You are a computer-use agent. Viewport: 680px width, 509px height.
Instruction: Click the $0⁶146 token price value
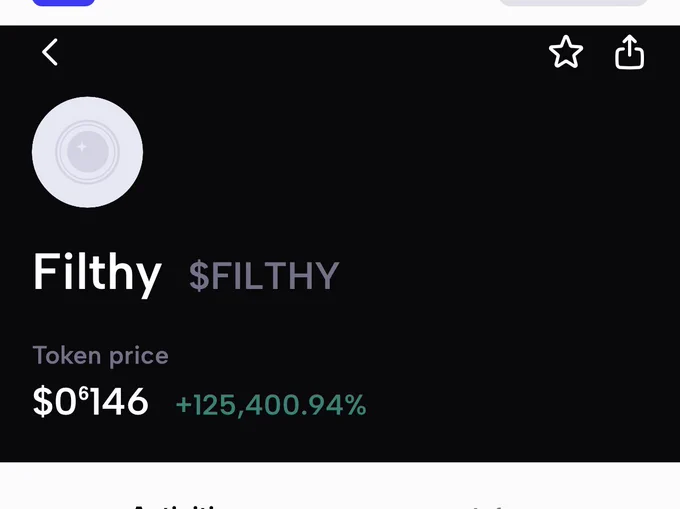(91, 402)
